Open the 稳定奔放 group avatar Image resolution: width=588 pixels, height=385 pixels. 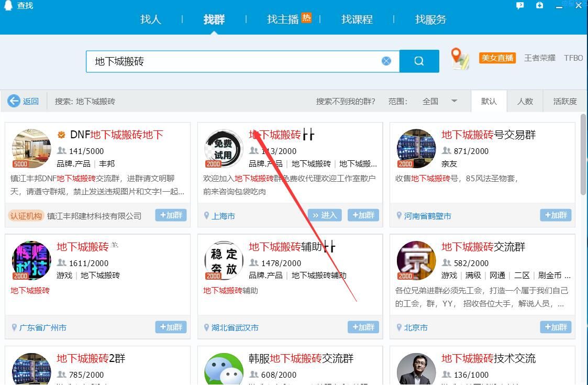[224, 260]
